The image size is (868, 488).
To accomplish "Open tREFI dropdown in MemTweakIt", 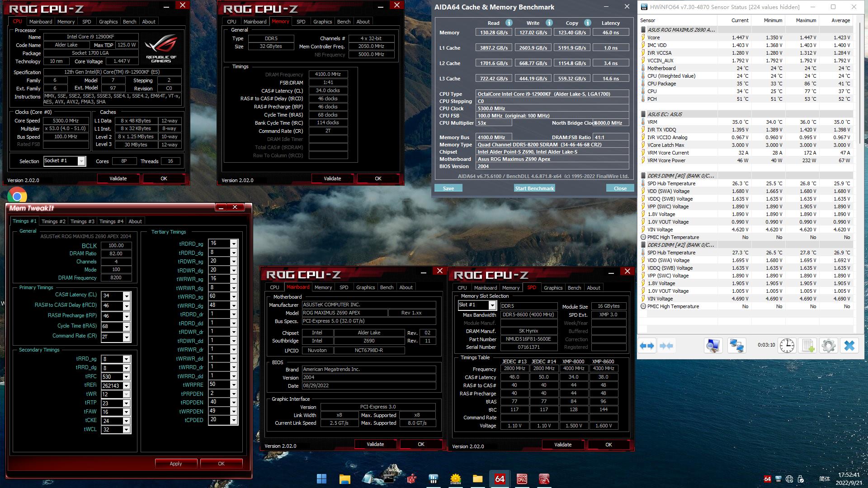I will tap(127, 386).
